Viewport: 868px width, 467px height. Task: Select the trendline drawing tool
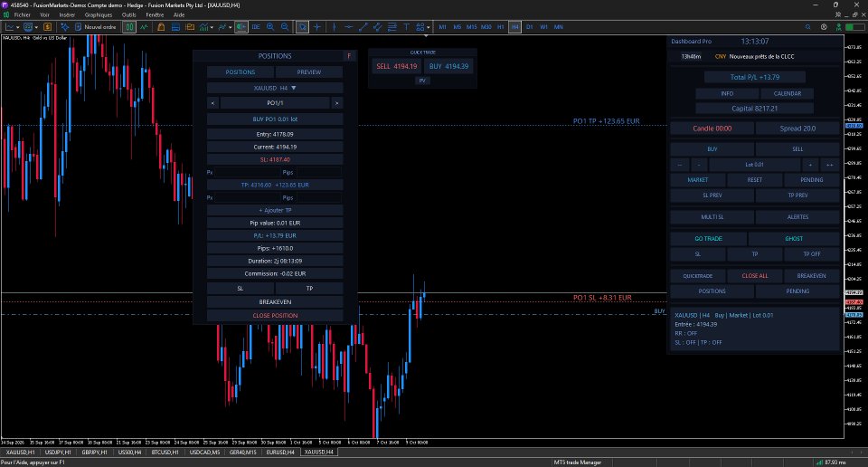[x=363, y=26]
